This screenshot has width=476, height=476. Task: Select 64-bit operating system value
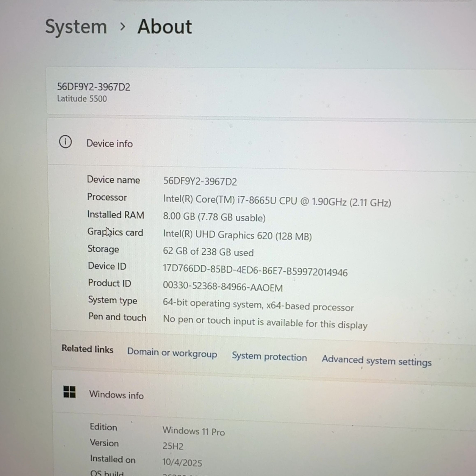click(x=258, y=305)
